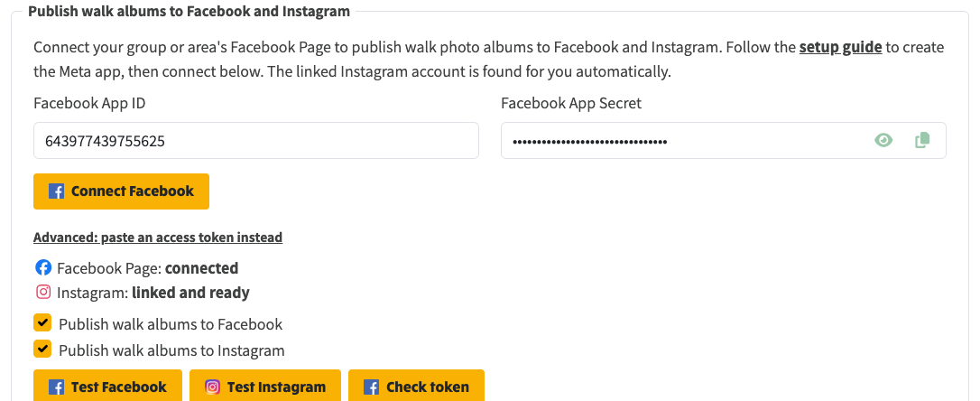Click the blue Facebook Page status icon
This screenshot has height=401, width=980.
point(43,267)
